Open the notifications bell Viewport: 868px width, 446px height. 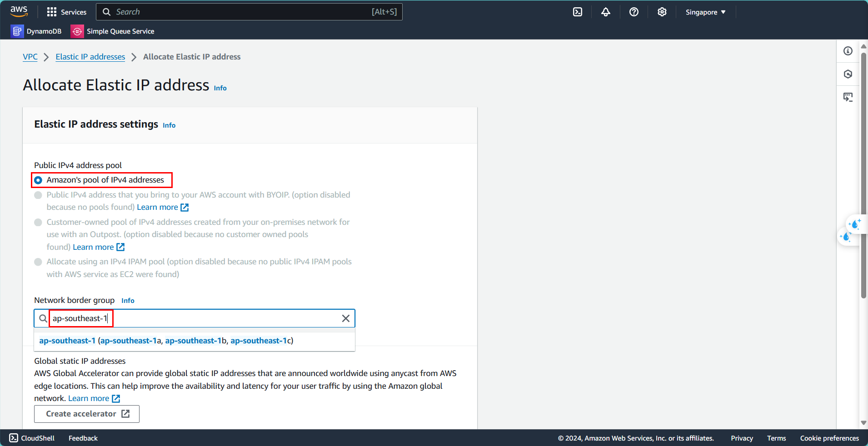click(x=606, y=12)
